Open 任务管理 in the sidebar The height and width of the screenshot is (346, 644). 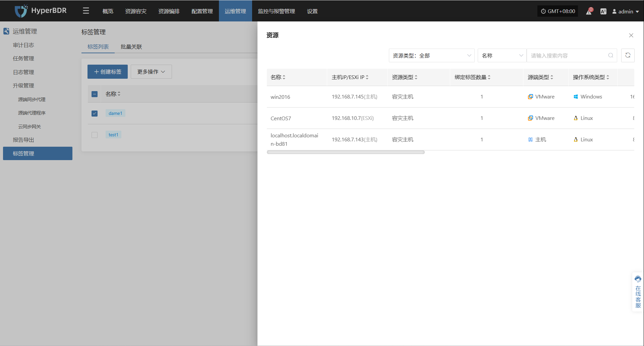coord(23,58)
